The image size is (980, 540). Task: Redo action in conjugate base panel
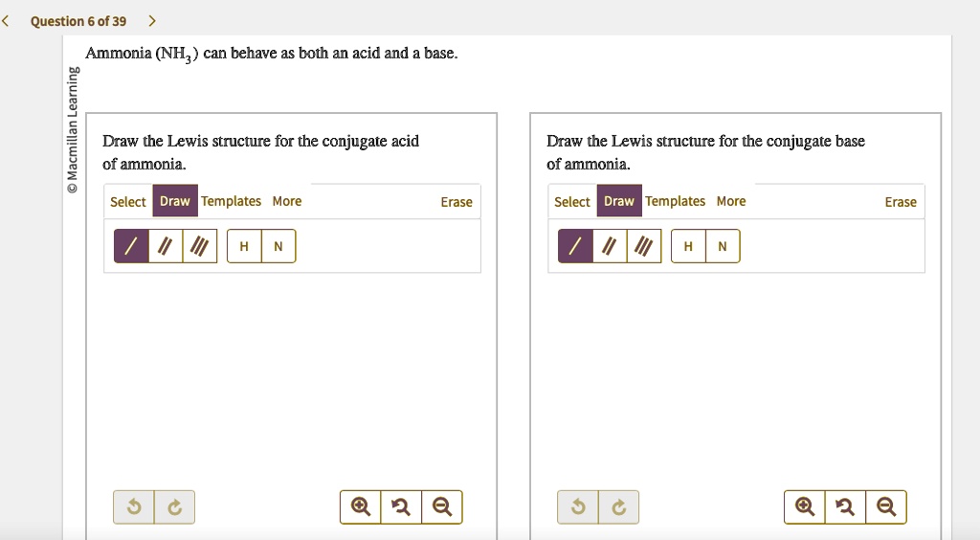(x=619, y=506)
